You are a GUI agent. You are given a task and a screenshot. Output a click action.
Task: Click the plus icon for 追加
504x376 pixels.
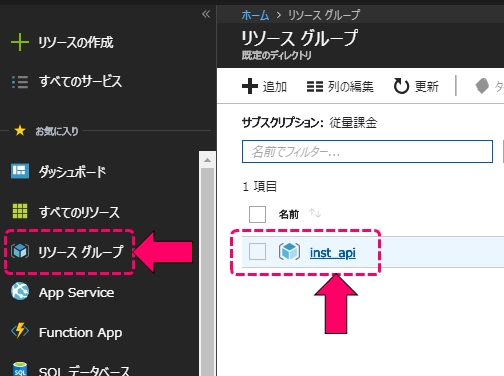[250, 86]
